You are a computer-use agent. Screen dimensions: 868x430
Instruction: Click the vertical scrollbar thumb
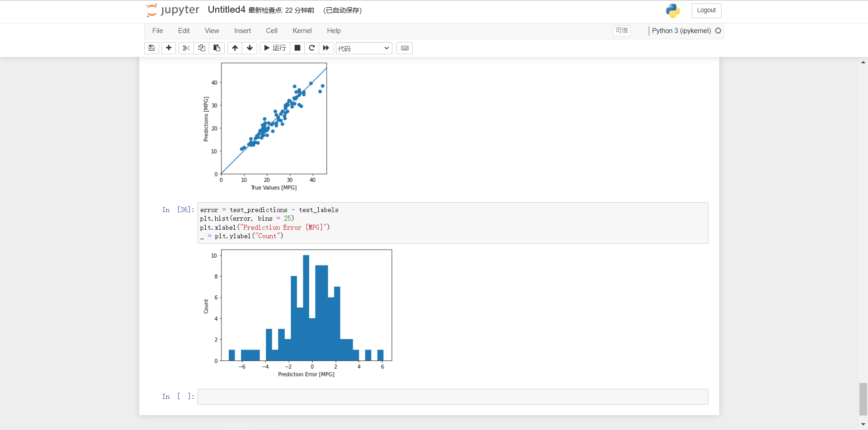pos(863,399)
